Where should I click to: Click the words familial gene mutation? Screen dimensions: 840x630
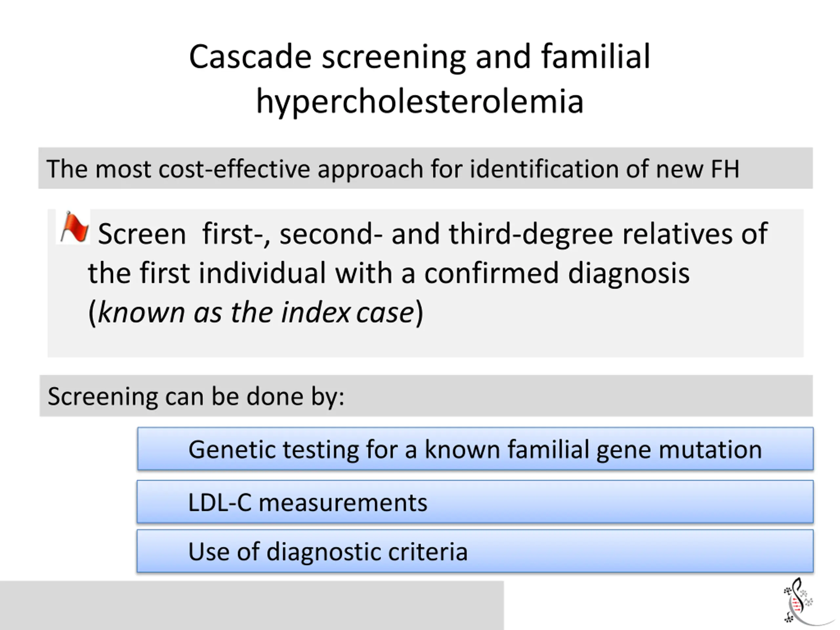point(635,450)
